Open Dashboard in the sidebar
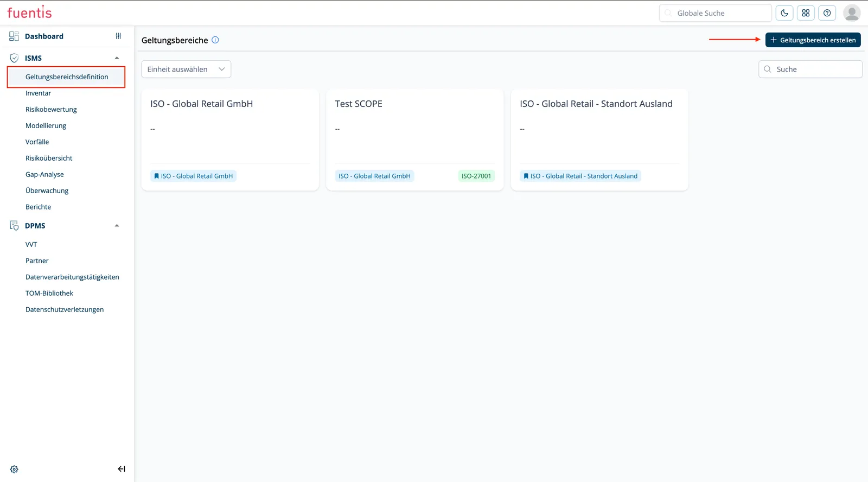 [44, 36]
